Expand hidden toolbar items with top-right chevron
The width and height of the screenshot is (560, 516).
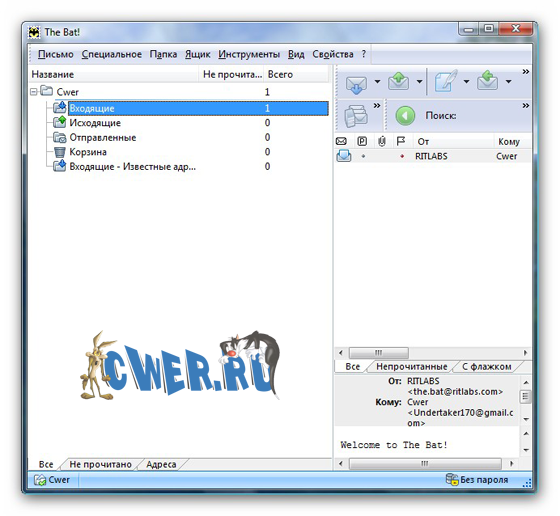point(525,71)
